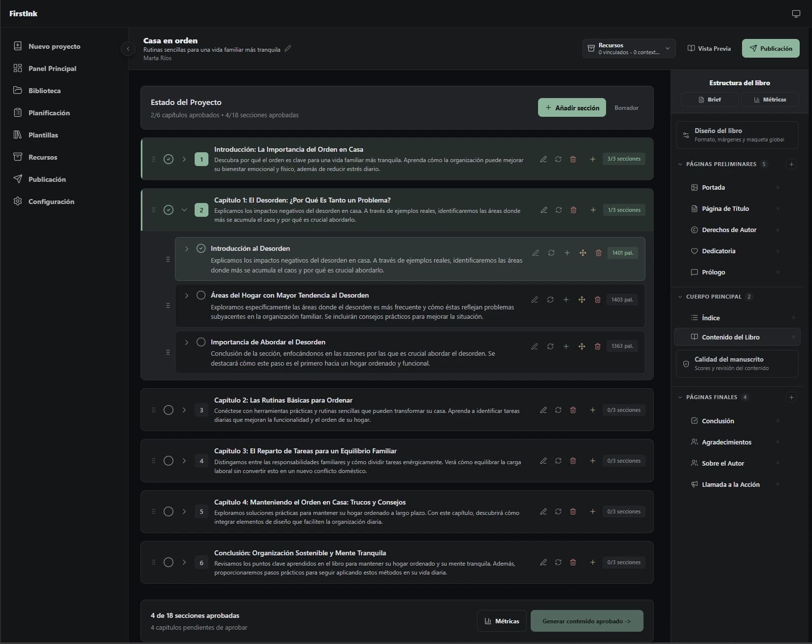This screenshot has width=812, height=644.
Task: Regenerate the Introducción al Desorden section
Action: click(551, 253)
